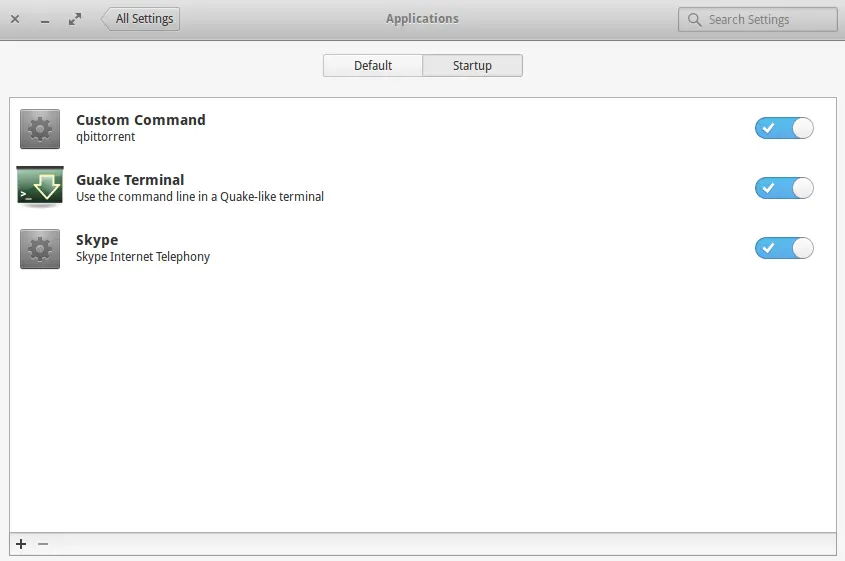Click the magnifier icon in search box
Screen dimensions: 845x561
tap(695, 19)
